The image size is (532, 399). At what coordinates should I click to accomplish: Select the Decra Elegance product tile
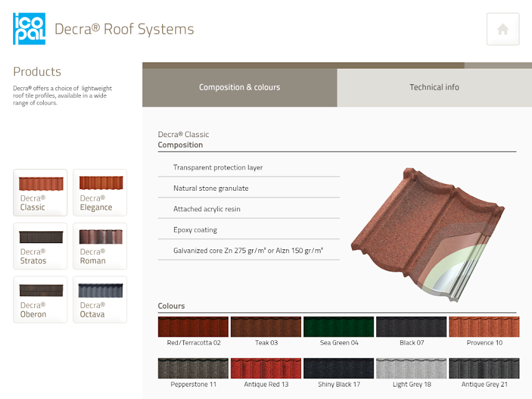pyautogui.click(x=100, y=193)
